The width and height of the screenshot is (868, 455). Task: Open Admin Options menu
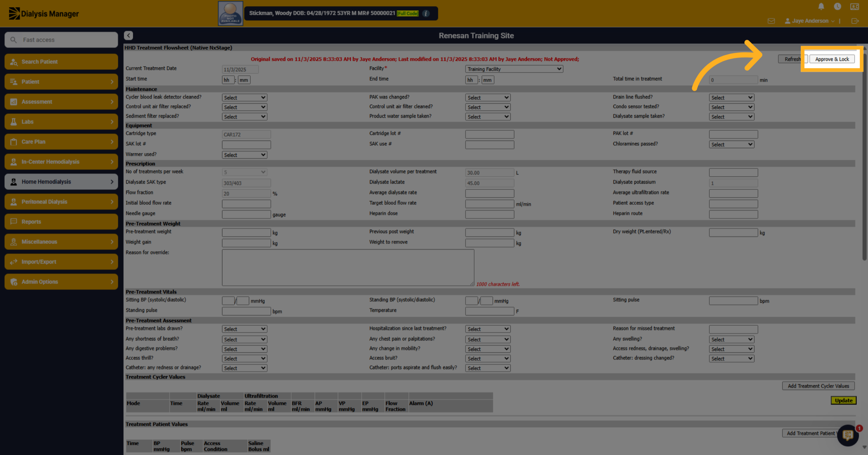61,282
